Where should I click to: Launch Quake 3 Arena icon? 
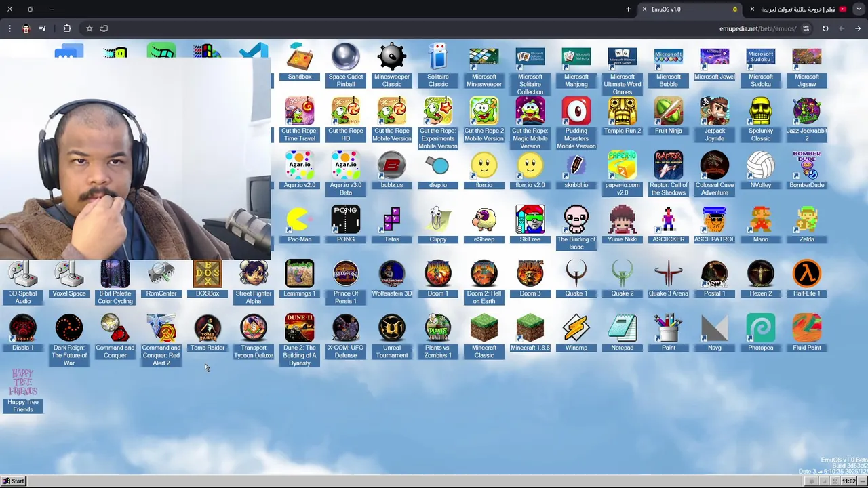669,279
